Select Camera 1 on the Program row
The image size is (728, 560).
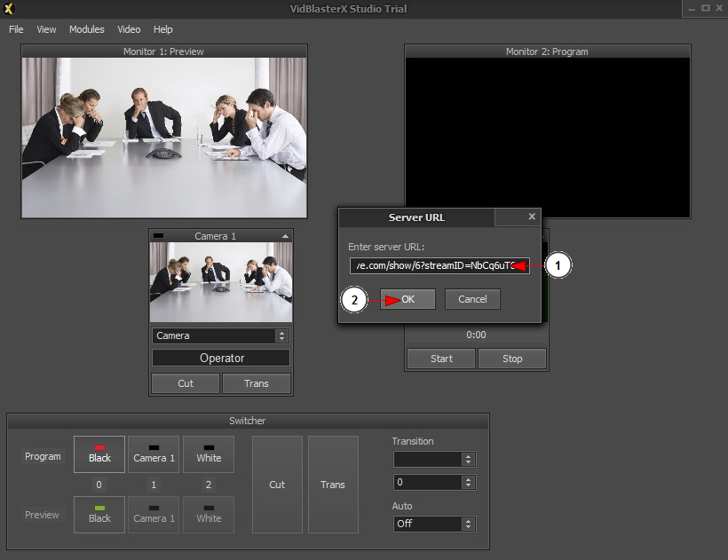coord(154,454)
